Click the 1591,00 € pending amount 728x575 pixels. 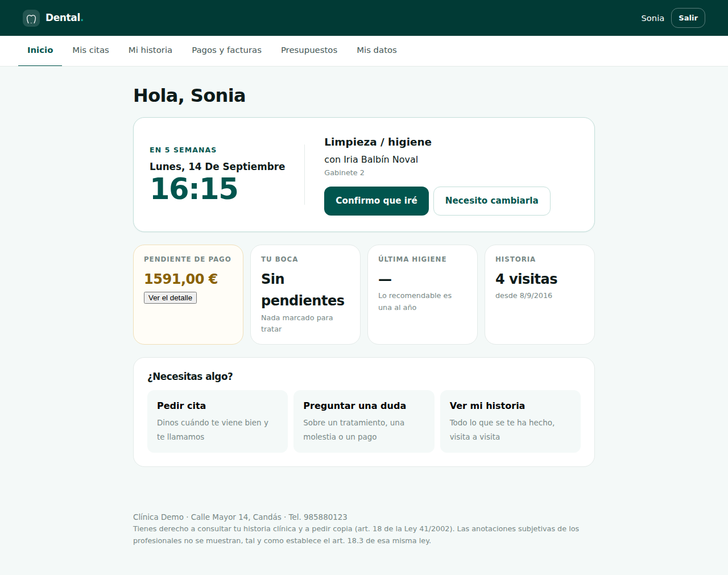181,279
